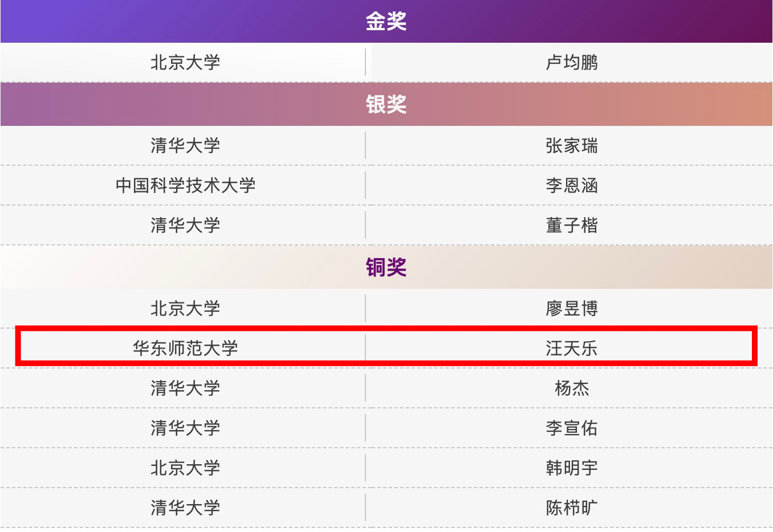Click the highlighted 华东师范大学 cell
The width and height of the screenshot is (773, 532).
tap(185, 348)
